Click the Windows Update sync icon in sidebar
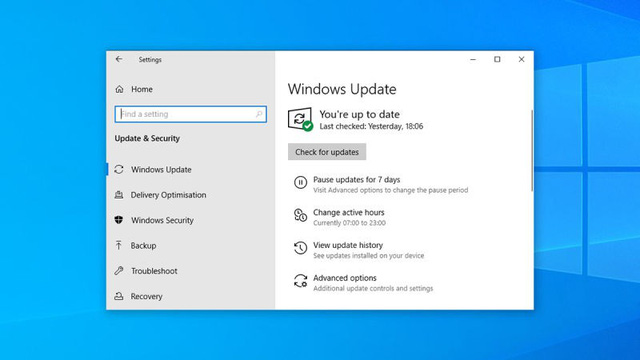The height and width of the screenshot is (360, 640). coord(119,169)
